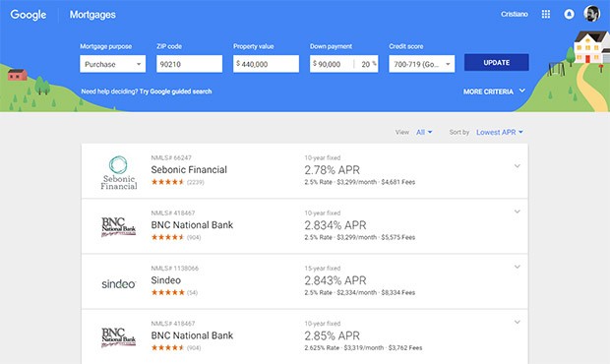Click the BNC National Bank logo for 2.834% APR
This screenshot has height=364, width=610.
coord(119,226)
